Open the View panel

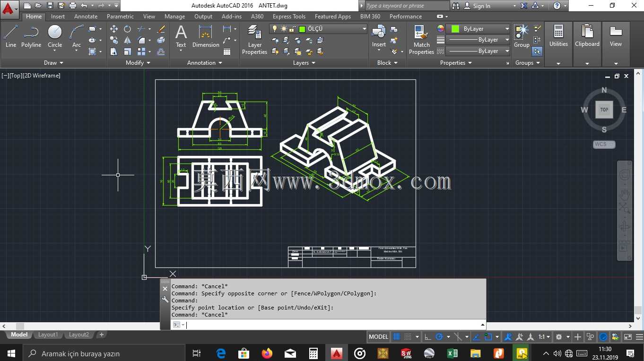[616, 44]
